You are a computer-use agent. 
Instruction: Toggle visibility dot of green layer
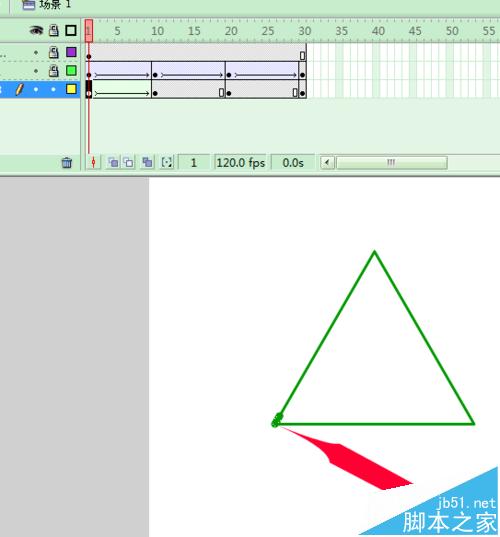36,71
